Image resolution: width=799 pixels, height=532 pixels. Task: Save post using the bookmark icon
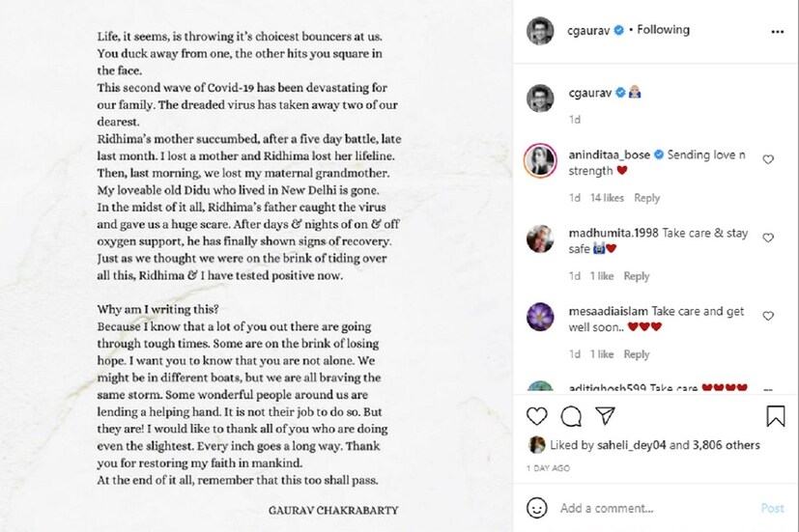[x=776, y=416]
